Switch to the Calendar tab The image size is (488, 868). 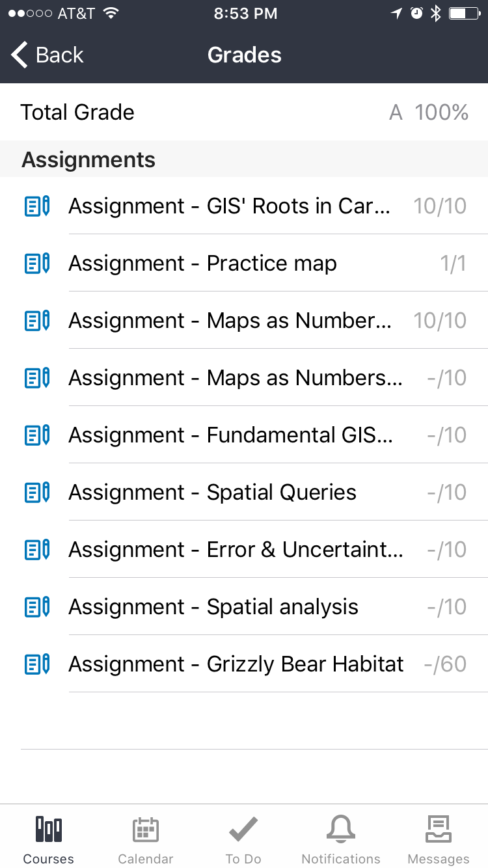(x=146, y=830)
